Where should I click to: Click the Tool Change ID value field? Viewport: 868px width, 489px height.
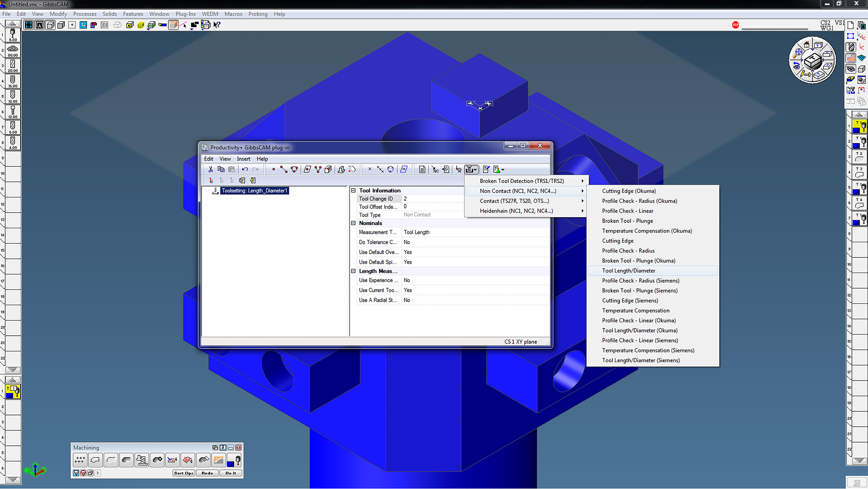433,199
